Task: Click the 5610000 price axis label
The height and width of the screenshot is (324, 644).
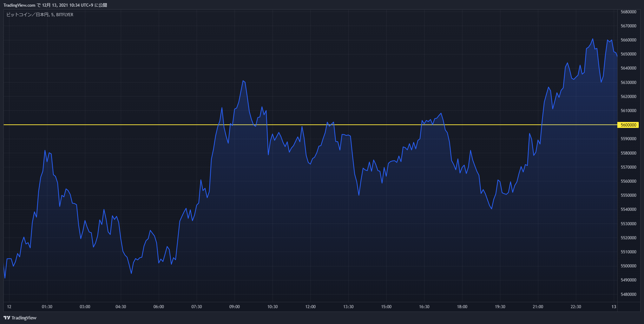Action: point(628,111)
